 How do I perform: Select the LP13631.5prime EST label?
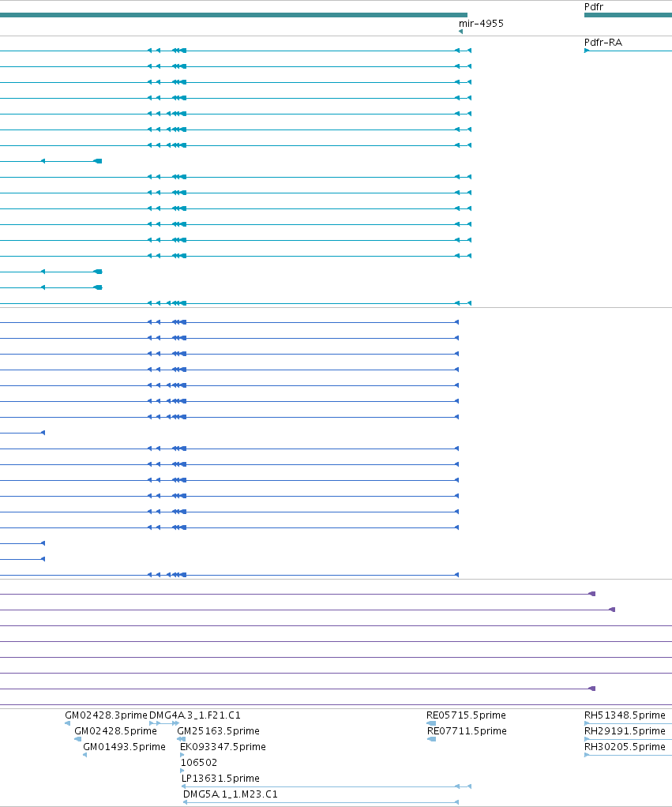(x=220, y=779)
